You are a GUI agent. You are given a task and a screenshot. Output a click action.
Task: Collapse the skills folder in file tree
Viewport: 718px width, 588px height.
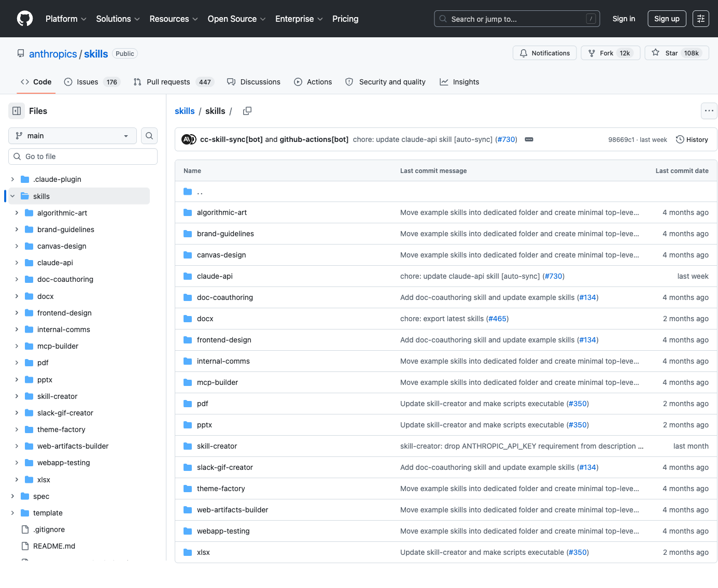pos(12,196)
